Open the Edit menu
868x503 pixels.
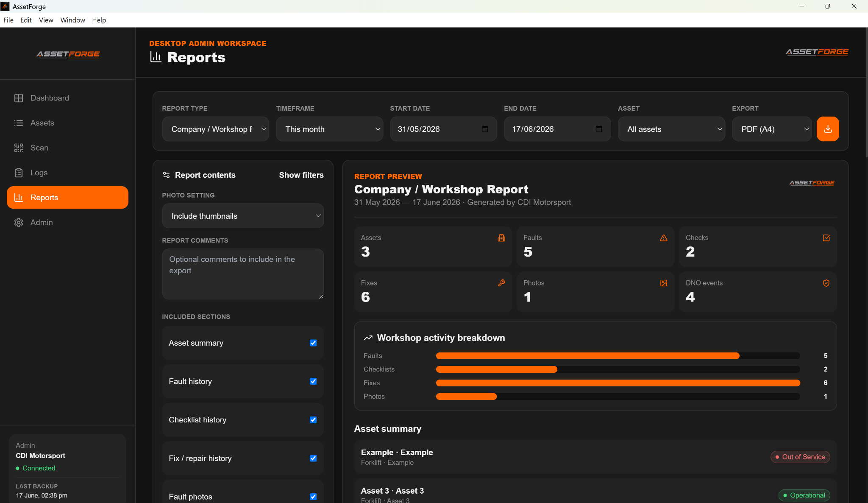click(x=26, y=20)
